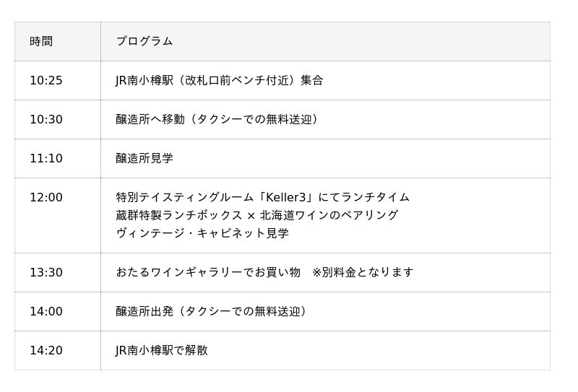Select the 14:00 time cell

pyautogui.click(x=46, y=311)
